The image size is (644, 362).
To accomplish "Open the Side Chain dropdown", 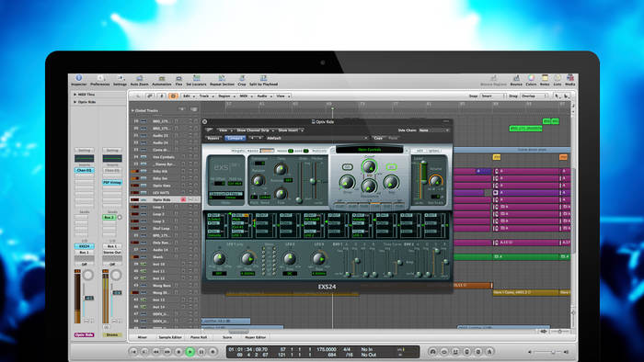I will pyautogui.click(x=433, y=130).
